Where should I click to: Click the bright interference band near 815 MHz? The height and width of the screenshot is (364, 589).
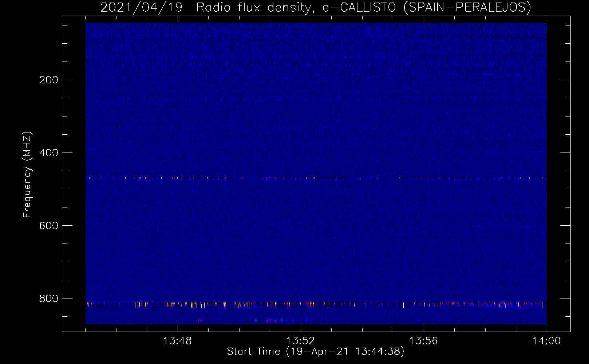pos(316,304)
